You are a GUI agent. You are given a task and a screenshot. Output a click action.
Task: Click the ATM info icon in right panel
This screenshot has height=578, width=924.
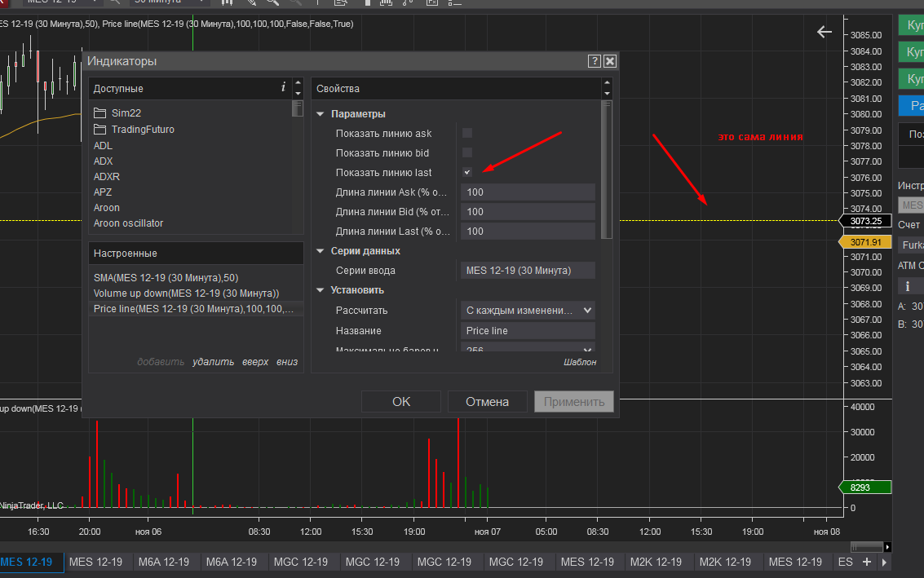[x=907, y=286]
